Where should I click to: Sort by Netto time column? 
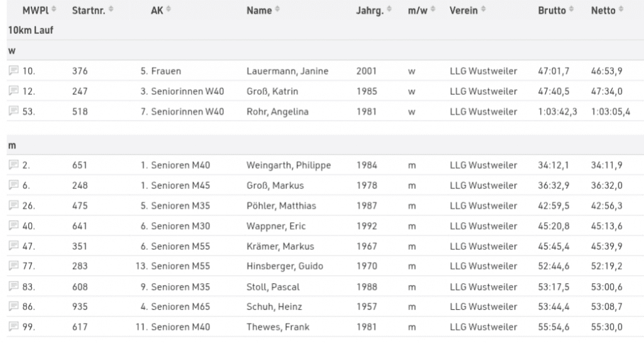click(x=621, y=11)
